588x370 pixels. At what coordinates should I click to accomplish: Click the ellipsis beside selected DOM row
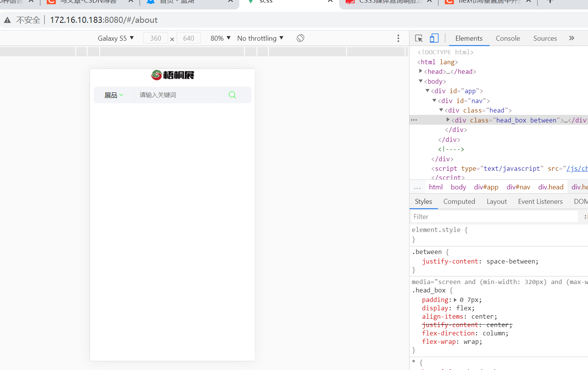(x=414, y=120)
